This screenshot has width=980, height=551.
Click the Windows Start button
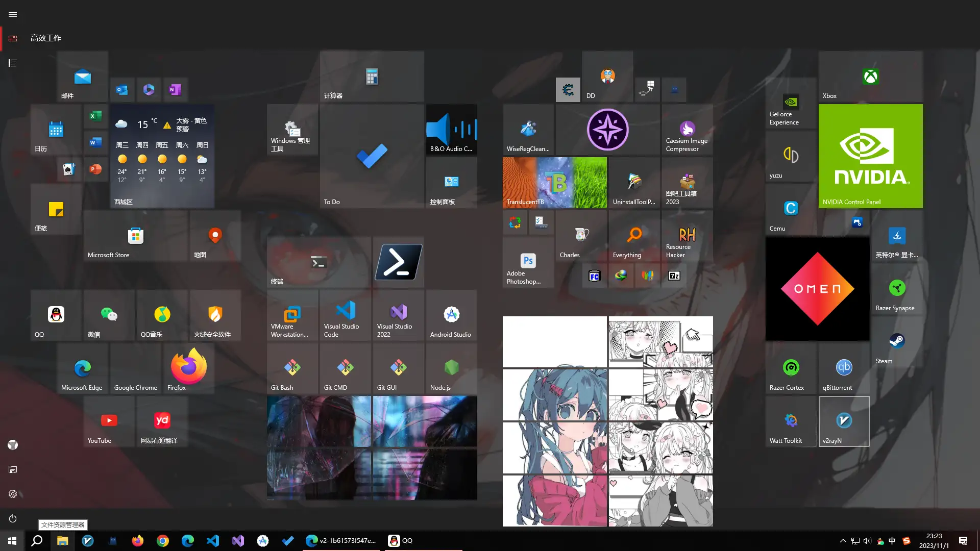(12, 541)
